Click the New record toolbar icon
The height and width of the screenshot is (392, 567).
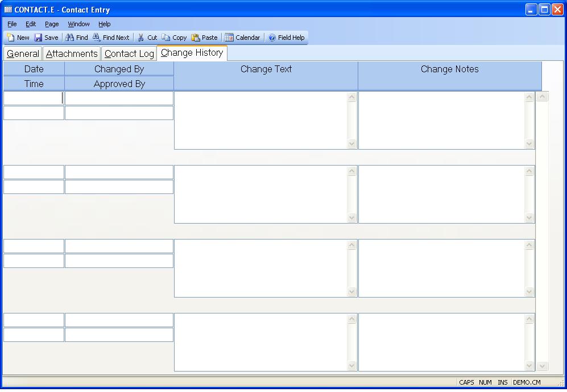(11, 38)
